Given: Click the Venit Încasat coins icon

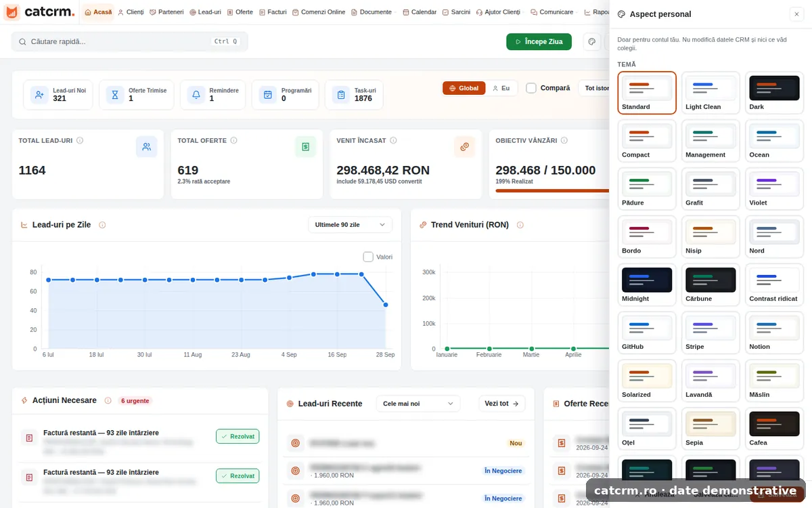Looking at the screenshot, I should point(464,146).
